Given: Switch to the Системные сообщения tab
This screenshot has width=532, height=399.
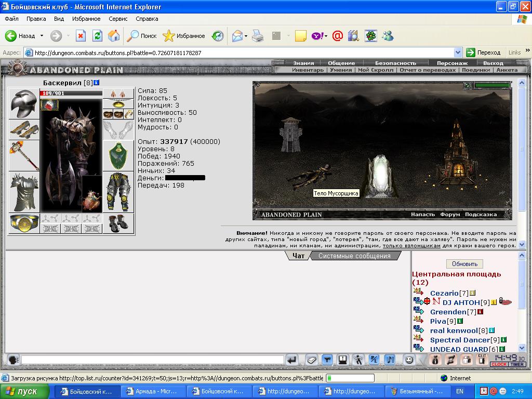Looking at the screenshot, I should point(354,256).
